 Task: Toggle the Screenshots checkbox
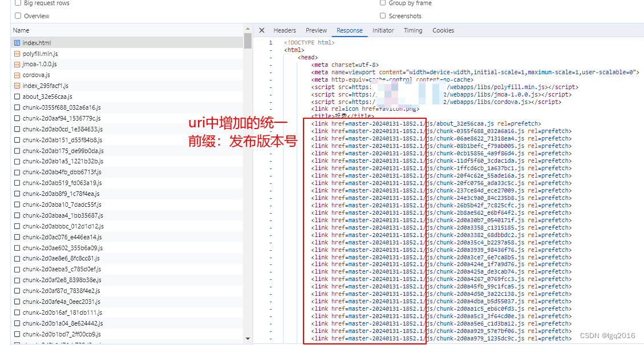tap(382, 15)
